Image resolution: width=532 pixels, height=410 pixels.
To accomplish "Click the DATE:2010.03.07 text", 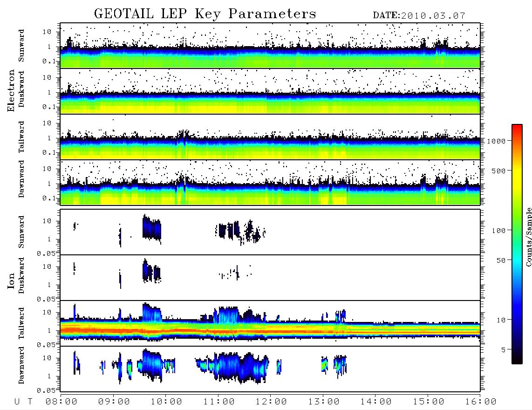I will tap(419, 16).
